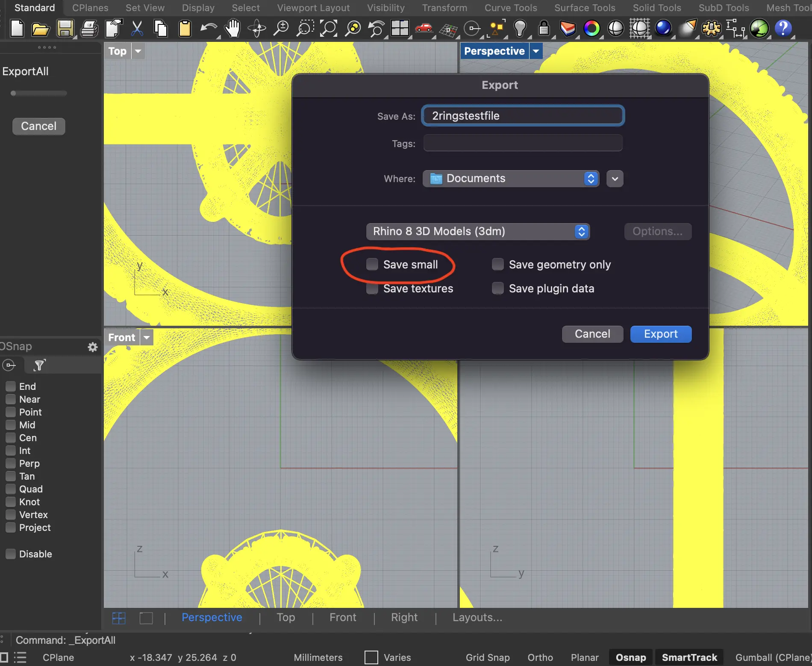Screen dimensions: 812x666
Task: Click the Copy icon
Action: [x=161, y=29]
